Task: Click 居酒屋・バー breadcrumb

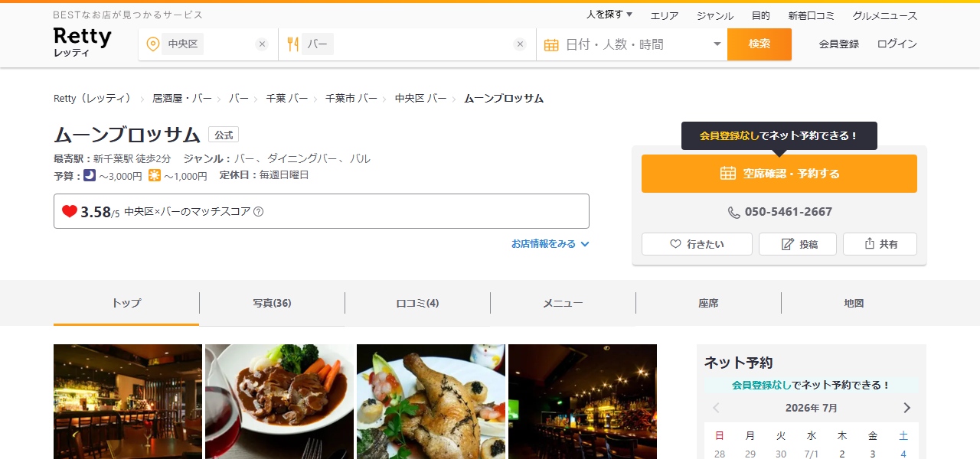Action: 182,99
